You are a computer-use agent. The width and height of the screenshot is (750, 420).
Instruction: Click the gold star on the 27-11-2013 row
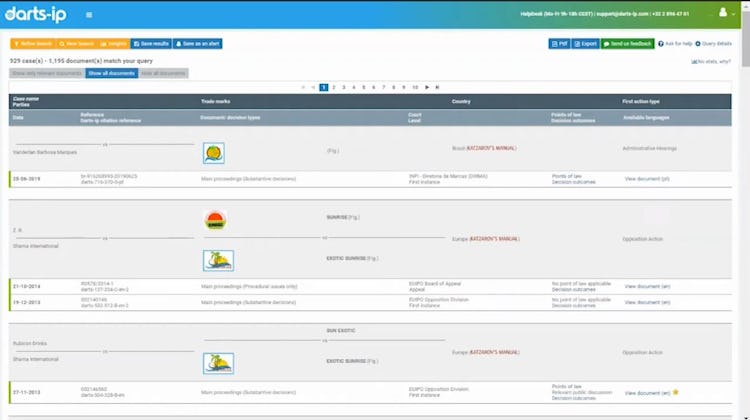(x=675, y=392)
